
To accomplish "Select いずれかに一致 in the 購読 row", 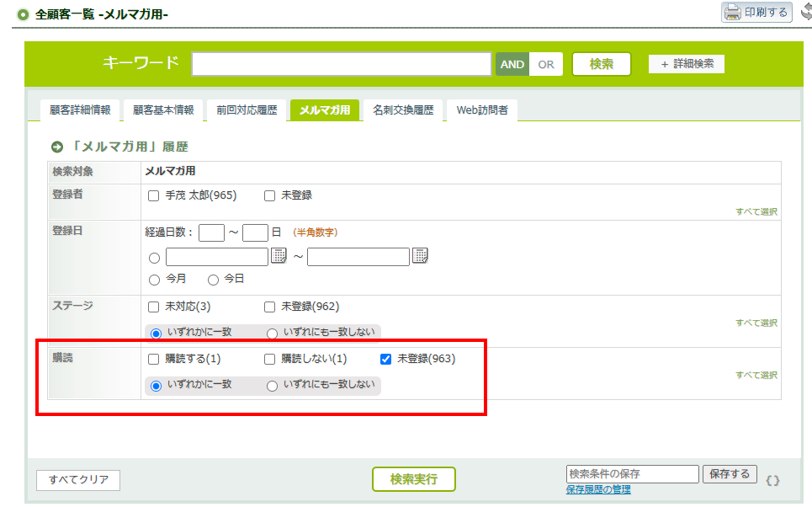I will [156, 386].
